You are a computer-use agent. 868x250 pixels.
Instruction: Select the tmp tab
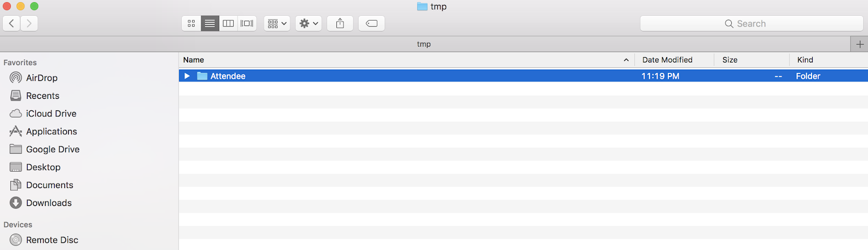pyautogui.click(x=424, y=44)
